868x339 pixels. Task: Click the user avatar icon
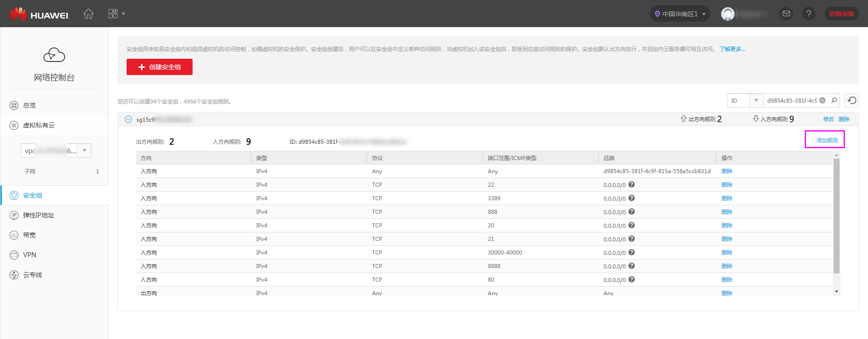point(727,14)
